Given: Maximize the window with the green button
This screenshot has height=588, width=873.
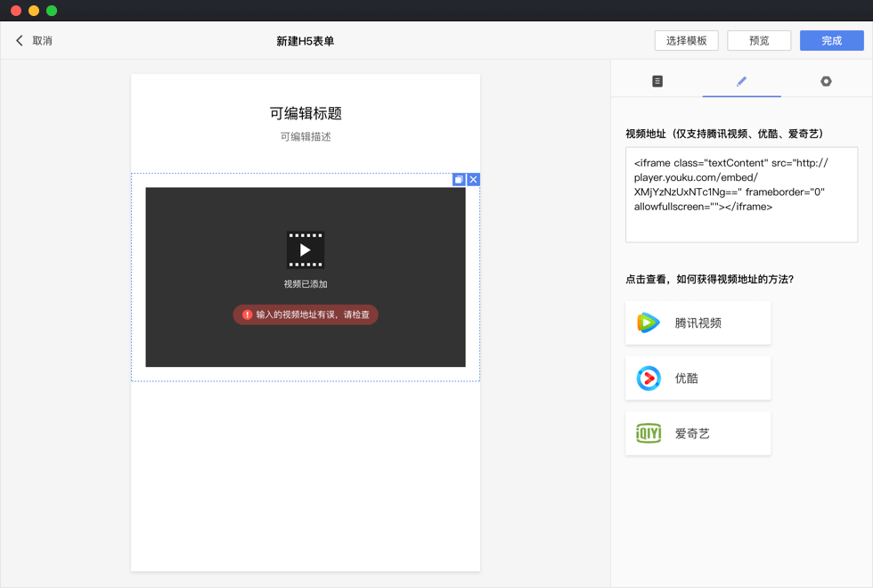Looking at the screenshot, I should (x=52, y=11).
